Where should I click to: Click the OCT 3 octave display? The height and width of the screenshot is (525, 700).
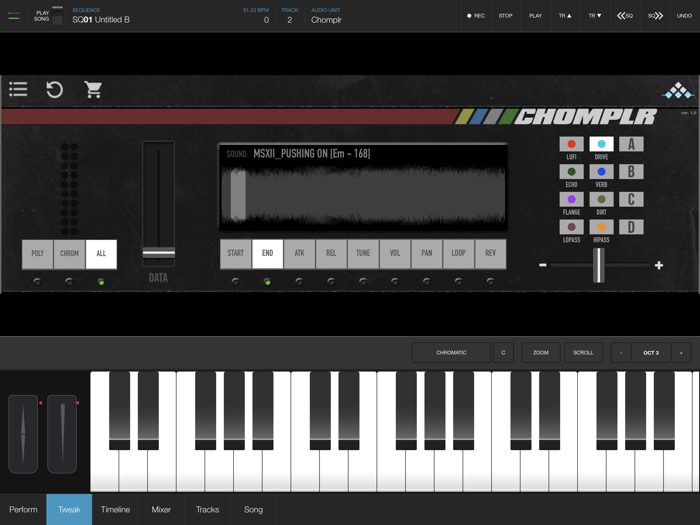[x=651, y=353]
